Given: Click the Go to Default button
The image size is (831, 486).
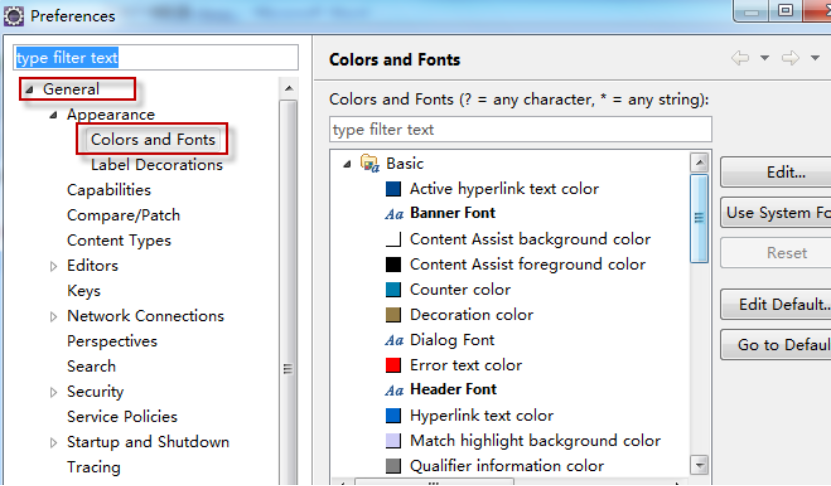Looking at the screenshot, I should (775, 344).
